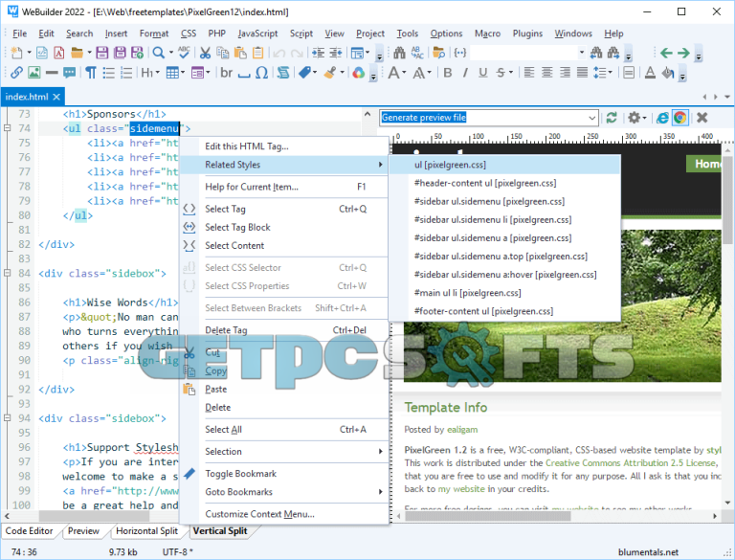
Task: Toggle Bold formatting
Action: click(x=448, y=73)
